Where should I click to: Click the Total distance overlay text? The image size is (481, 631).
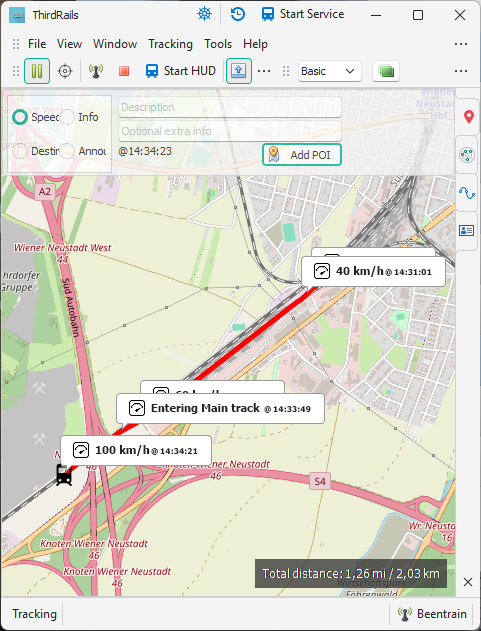point(351,573)
